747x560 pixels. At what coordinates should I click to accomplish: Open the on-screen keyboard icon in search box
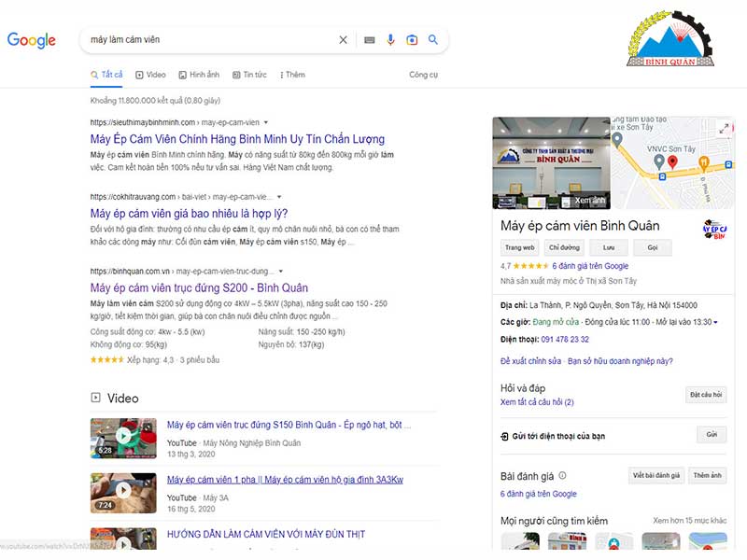[x=369, y=40]
